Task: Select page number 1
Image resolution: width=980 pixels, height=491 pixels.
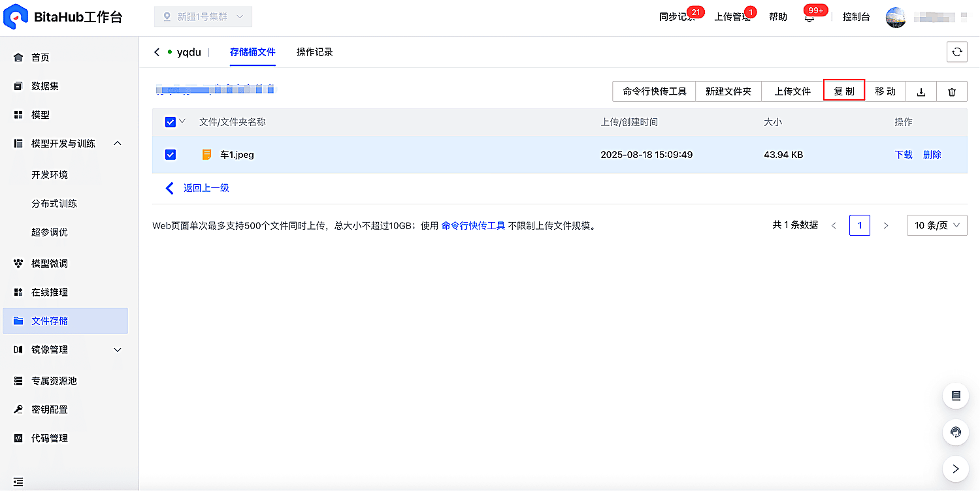Action: pyautogui.click(x=860, y=225)
